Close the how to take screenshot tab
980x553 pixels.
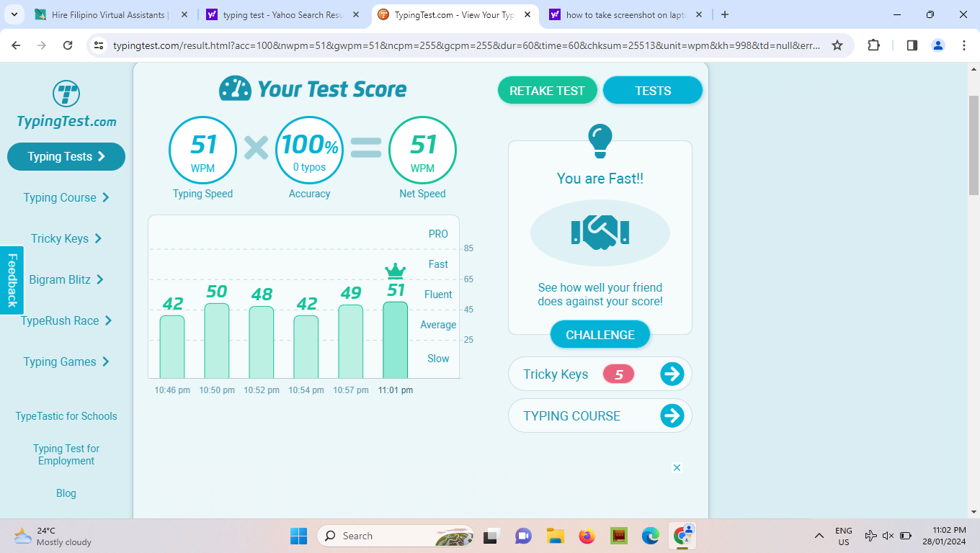tap(699, 14)
